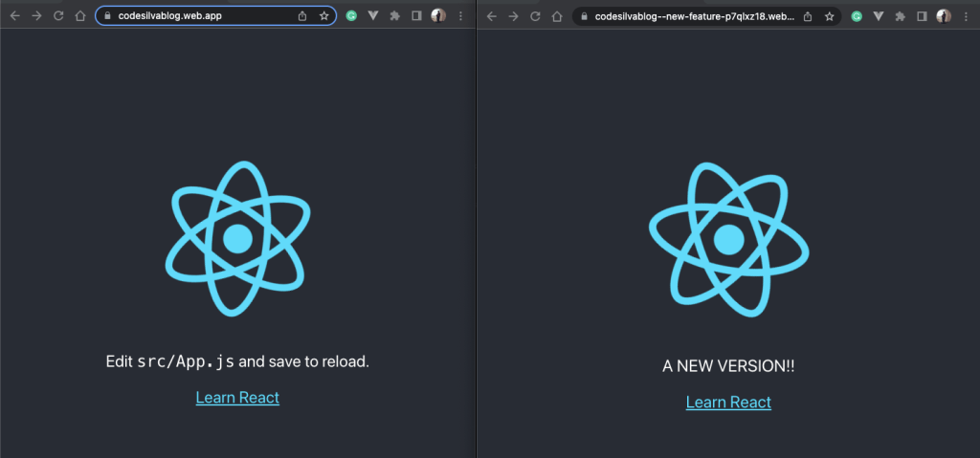980x458 pixels.
Task: Open Chrome three-dot menu in right window
Action: click(967, 17)
